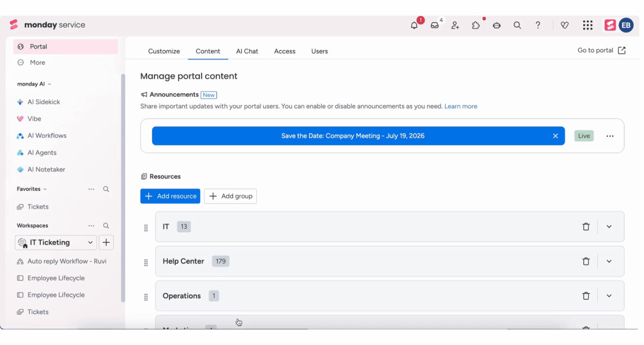The width and height of the screenshot is (644, 345).
Task: Delete the Operations group
Action: click(x=586, y=296)
